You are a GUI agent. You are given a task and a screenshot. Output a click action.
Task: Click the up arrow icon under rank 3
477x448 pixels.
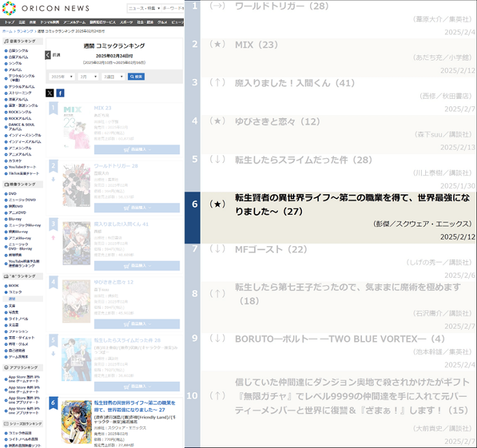[x=53, y=238]
